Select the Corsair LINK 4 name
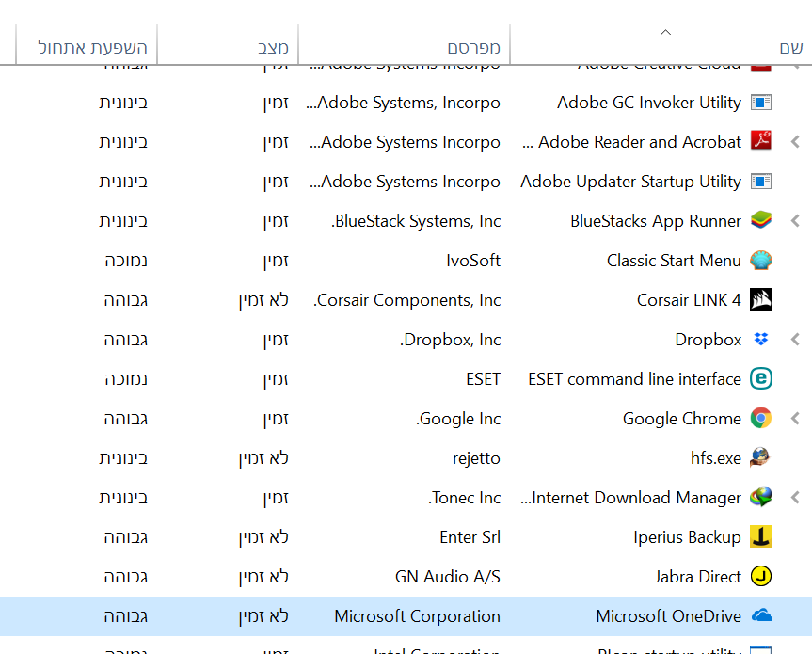Screen dimensions: 812x654 tap(689, 300)
